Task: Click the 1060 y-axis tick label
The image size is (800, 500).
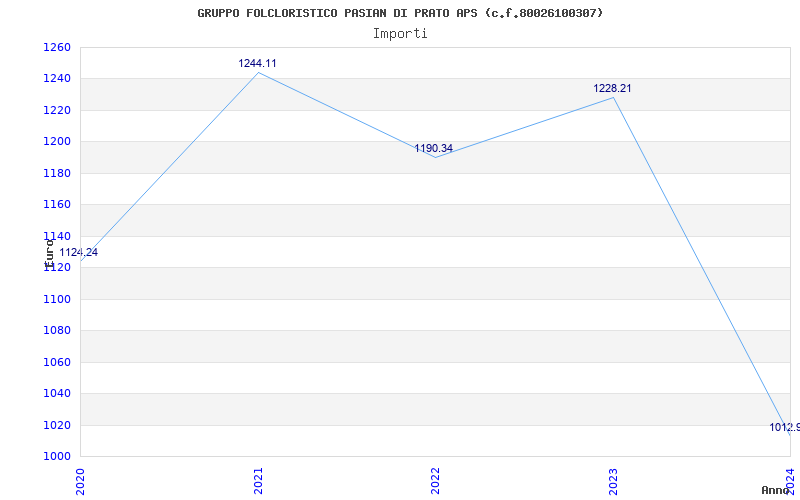Action: [57, 362]
